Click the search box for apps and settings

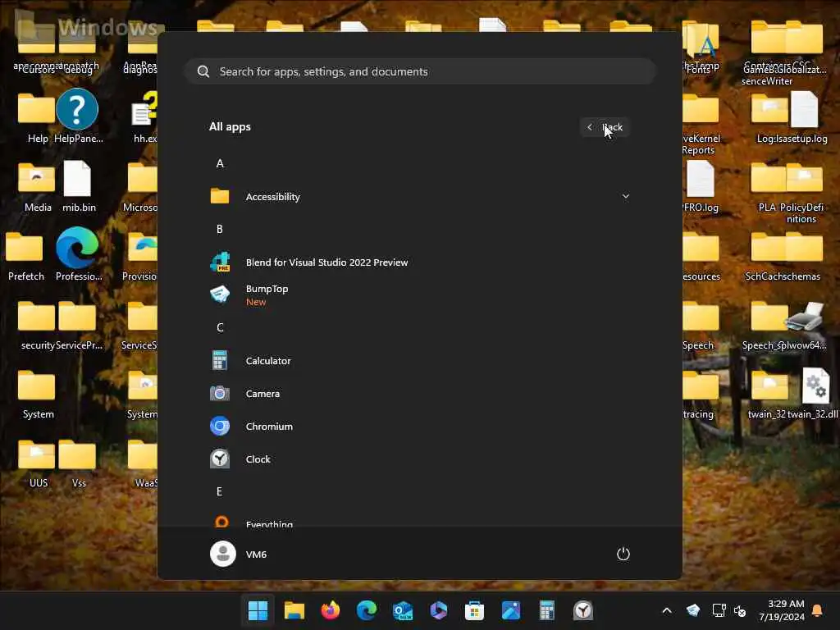pyautogui.click(x=420, y=72)
